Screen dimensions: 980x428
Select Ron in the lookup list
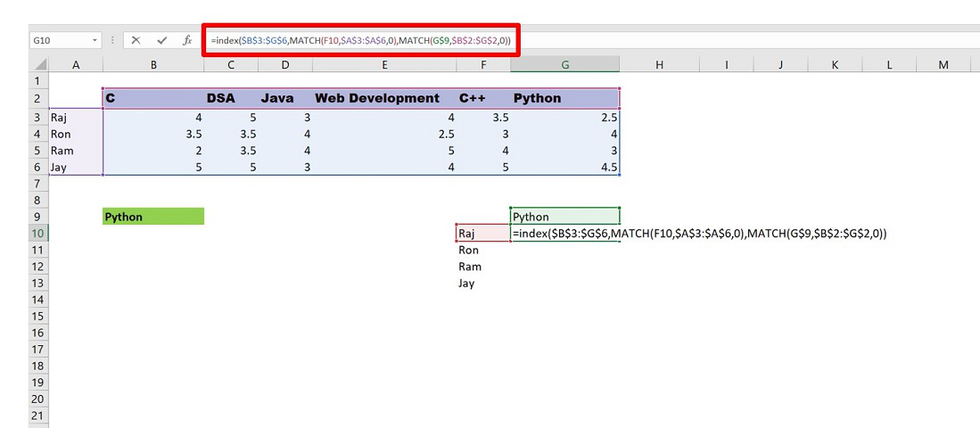(x=482, y=251)
